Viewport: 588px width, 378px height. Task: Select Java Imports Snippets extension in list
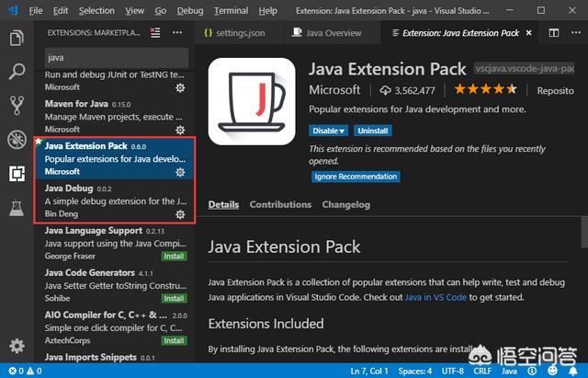[x=114, y=357]
